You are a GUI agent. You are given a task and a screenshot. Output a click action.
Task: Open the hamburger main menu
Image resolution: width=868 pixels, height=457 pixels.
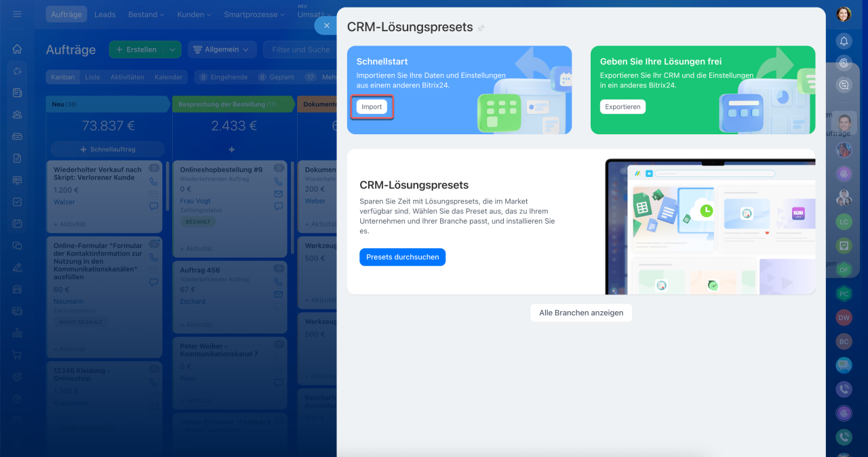click(x=17, y=14)
